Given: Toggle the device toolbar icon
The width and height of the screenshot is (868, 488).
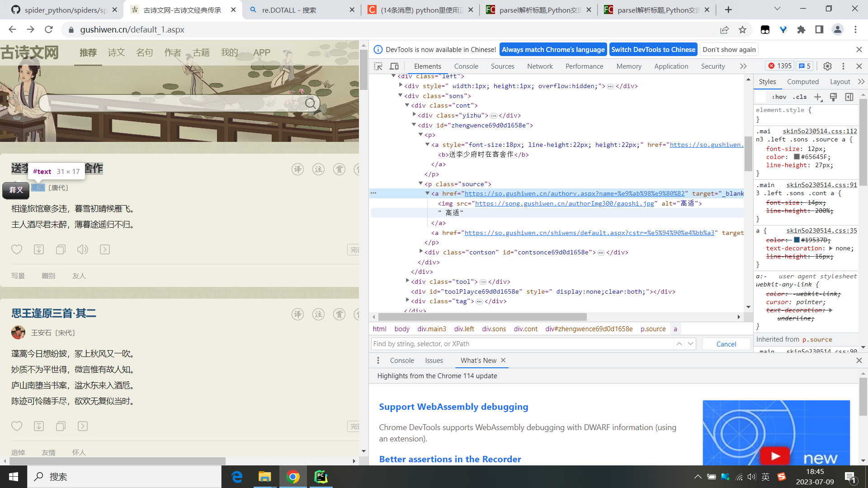Looking at the screenshot, I should [394, 66].
